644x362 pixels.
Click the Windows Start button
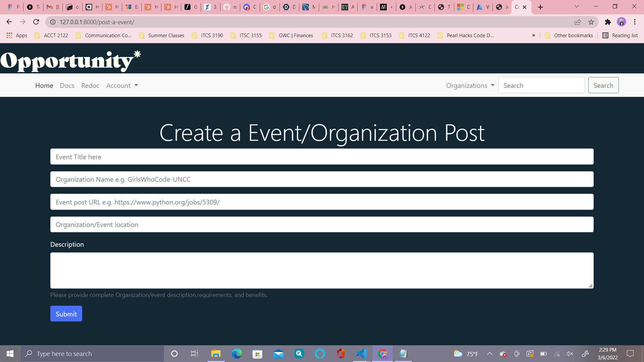coord(10,353)
